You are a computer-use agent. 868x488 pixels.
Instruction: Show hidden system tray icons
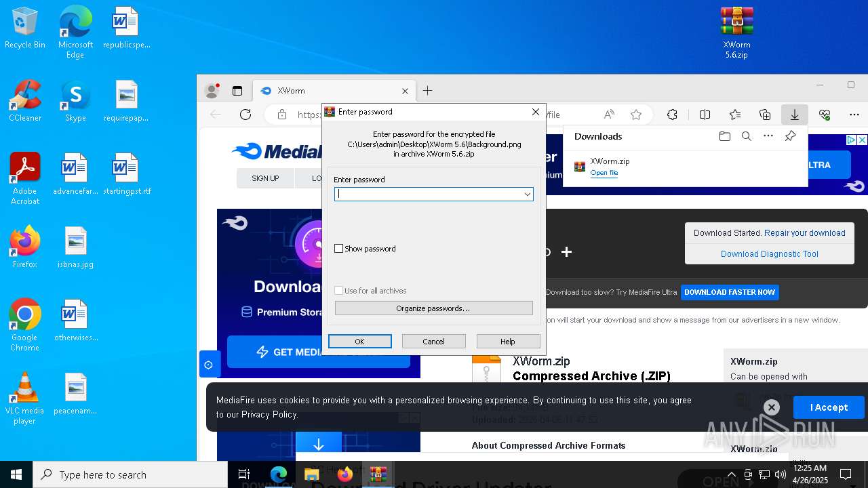[x=731, y=474]
